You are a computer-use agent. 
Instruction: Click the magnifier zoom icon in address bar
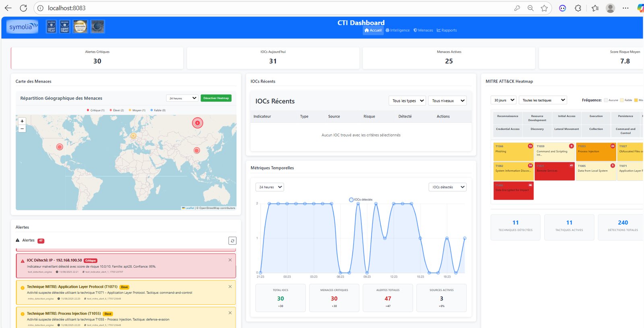(x=530, y=8)
